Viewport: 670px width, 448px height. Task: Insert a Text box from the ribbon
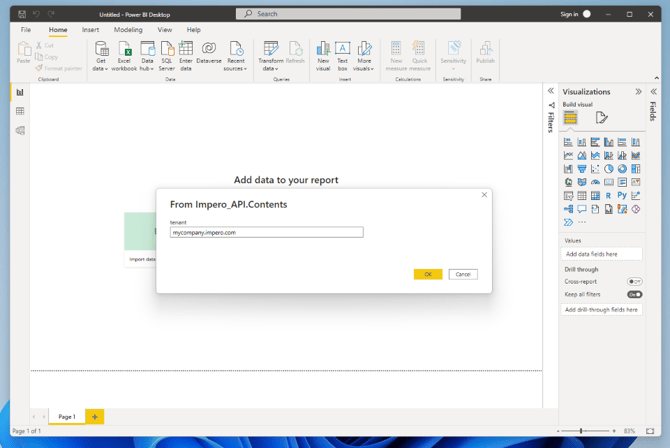(342, 55)
